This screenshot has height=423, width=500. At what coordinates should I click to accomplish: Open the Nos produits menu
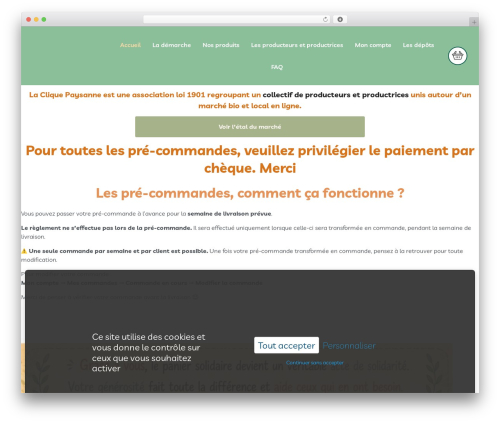point(221,45)
